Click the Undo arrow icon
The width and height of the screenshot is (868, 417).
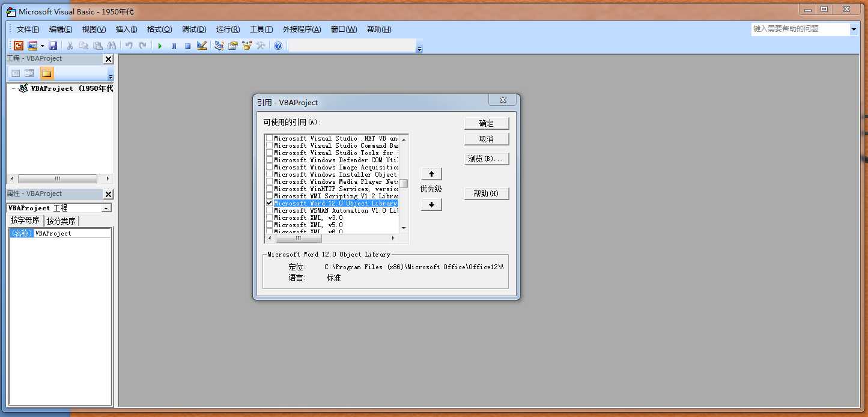pyautogui.click(x=129, y=46)
